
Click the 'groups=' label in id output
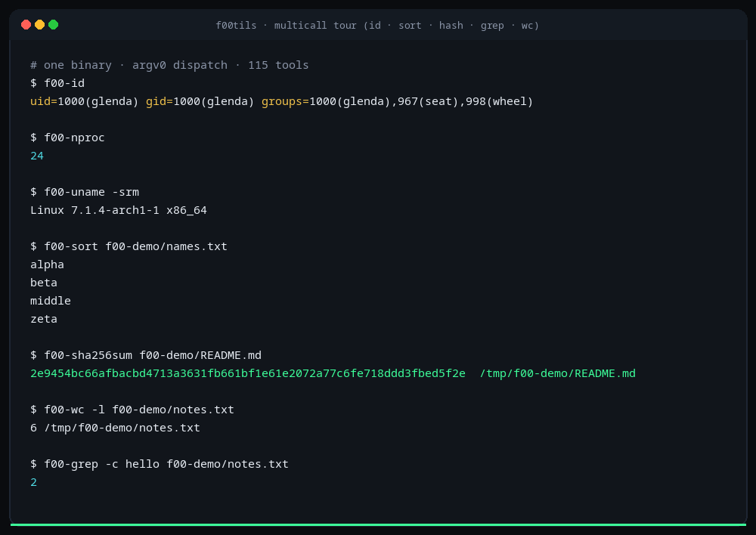286,102
